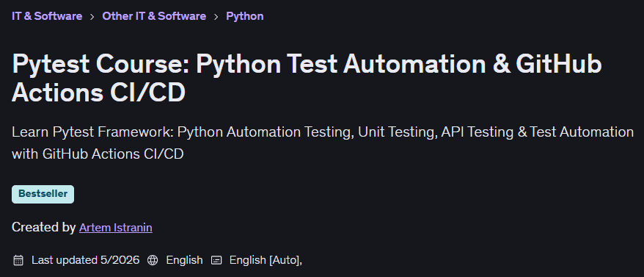Click the 'English [Auto],' subtitle text
The width and height of the screenshot is (644, 277).
point(266,260)
